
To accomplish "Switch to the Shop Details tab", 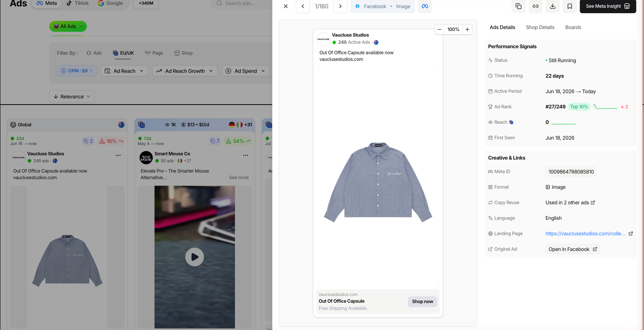I will click(x=540, y=27).
